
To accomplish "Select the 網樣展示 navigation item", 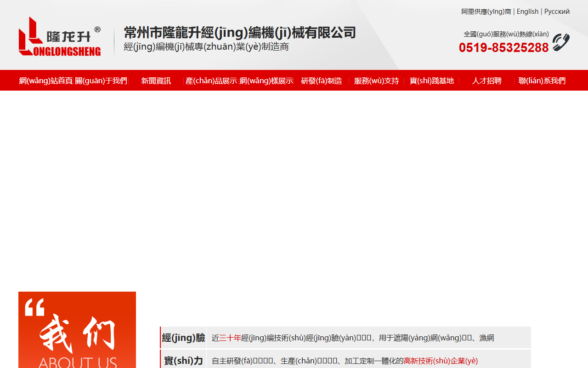I will pyautogui.click(x=266, y=80).
